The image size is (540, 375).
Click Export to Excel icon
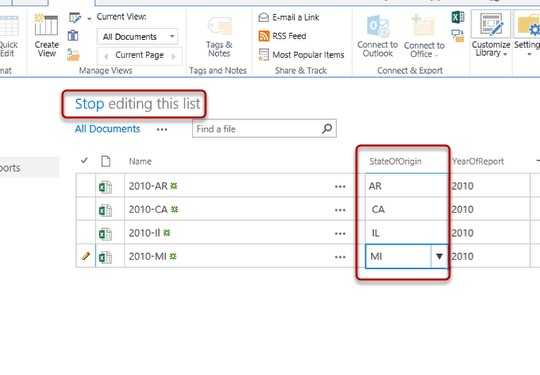tap(458, 17)
